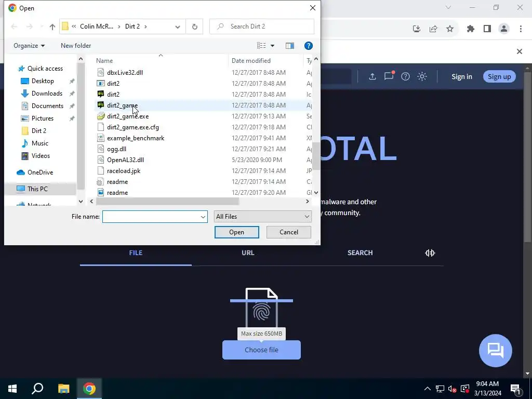Click Chrome share page icon
The image size is (532, 399).
point(433,29)
